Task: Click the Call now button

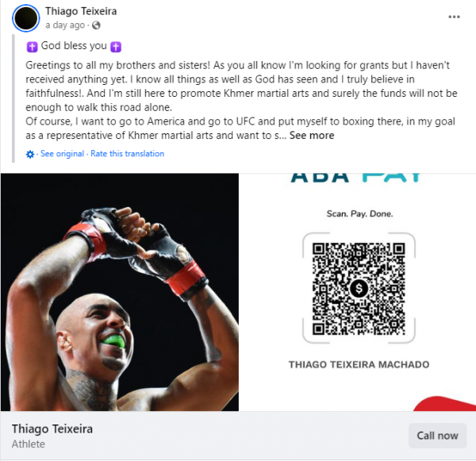Action: 437,436
